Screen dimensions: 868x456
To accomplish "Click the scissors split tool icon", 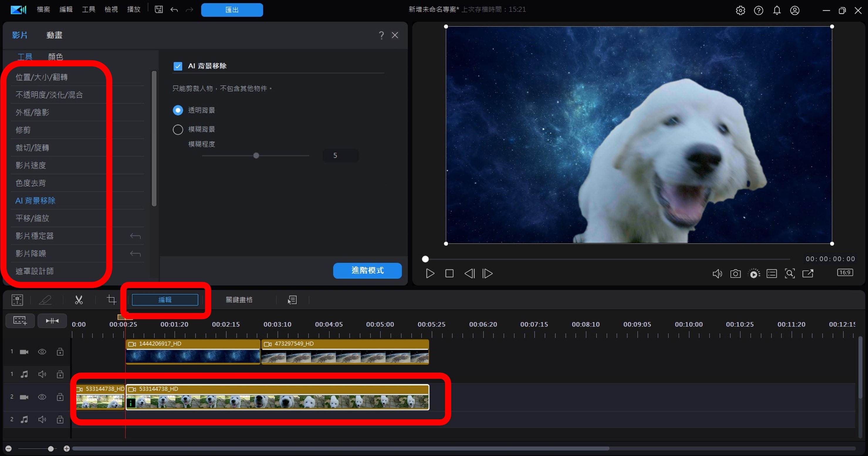I will pos(79,300).
